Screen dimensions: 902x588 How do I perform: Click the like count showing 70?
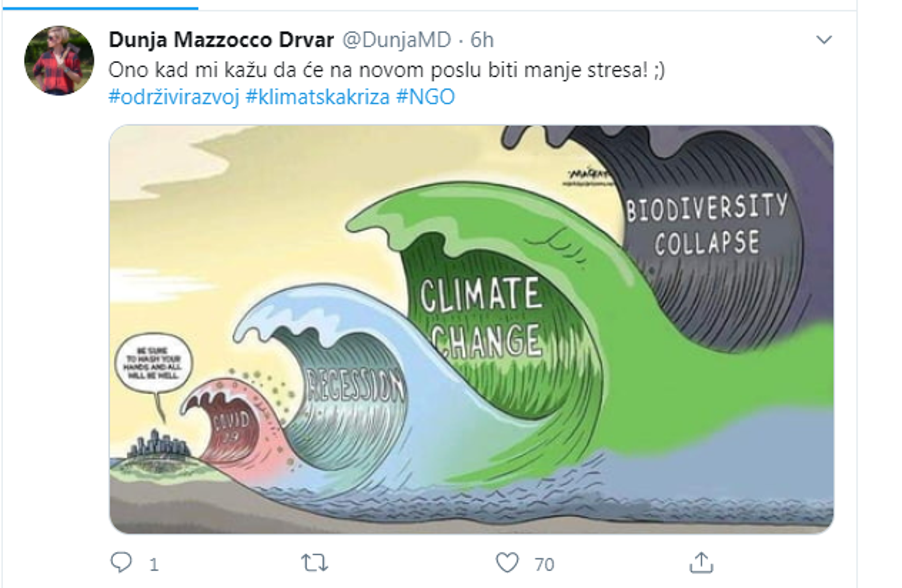pos(544,565)
